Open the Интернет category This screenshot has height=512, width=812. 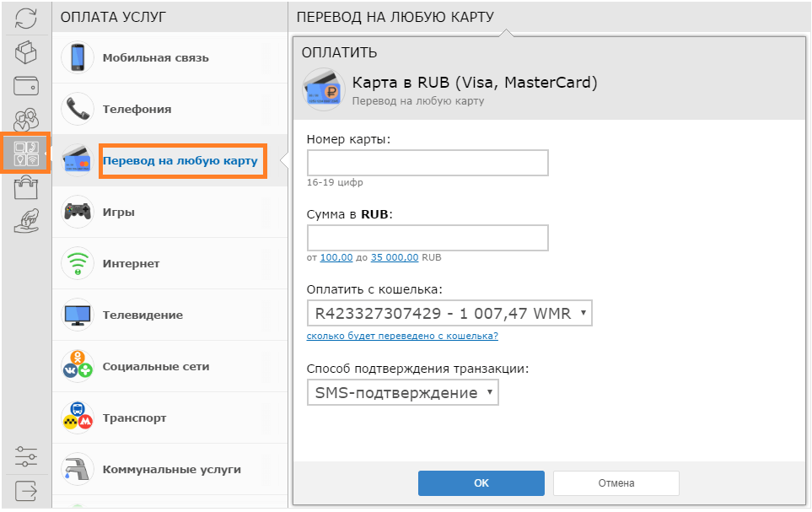169,263
